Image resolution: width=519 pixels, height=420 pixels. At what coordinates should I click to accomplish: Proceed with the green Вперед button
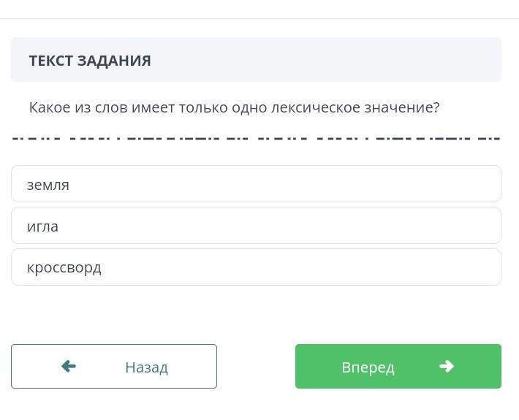coord(398,366)
